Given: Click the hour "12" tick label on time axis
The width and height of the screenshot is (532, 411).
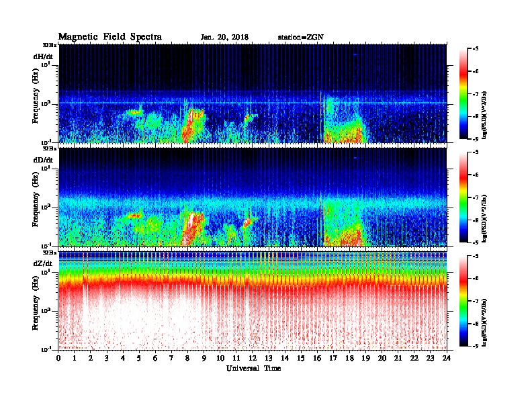Looking at the screenshot, I should coord(253,359).
